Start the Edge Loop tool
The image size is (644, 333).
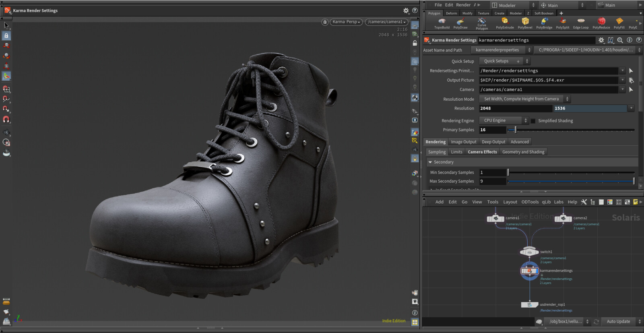pyautogui.click(x=581, y=23)
